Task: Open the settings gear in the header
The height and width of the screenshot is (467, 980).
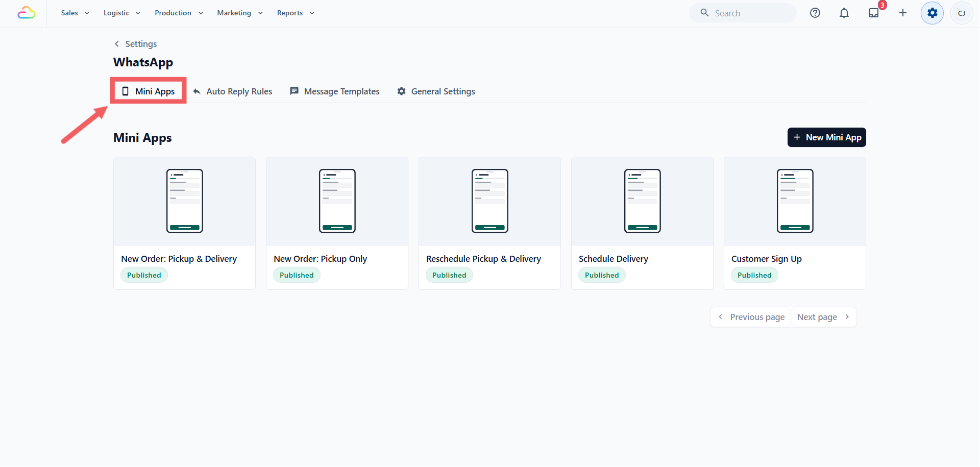Action: [x=933, y=13]
